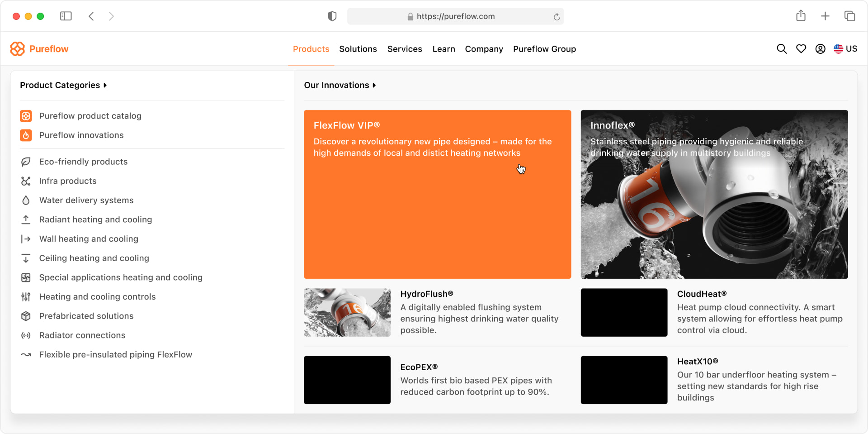Click the Pureflow product catalog icon
The height and width of the screenshot is (434, 868).
point(26,116)
